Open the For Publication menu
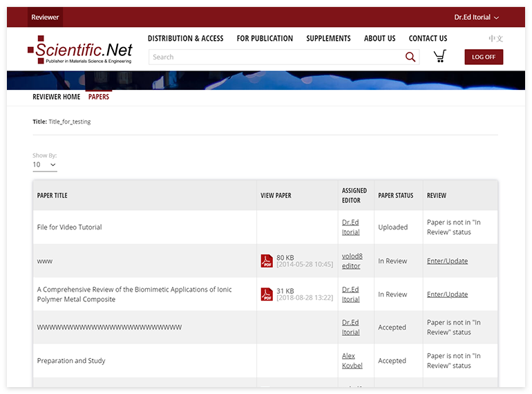Image resolution: width=532 pixels, height=394 pixels. click(265, 39)
